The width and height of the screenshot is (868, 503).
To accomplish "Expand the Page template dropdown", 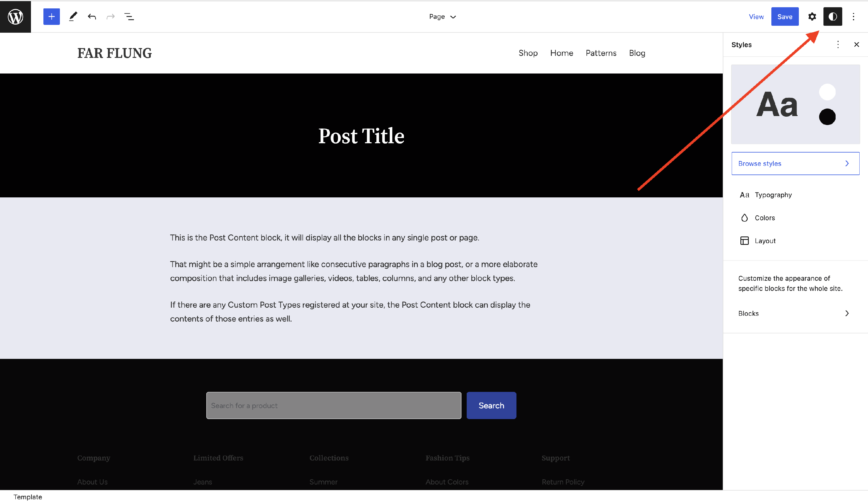I will [x=442, y=16].
